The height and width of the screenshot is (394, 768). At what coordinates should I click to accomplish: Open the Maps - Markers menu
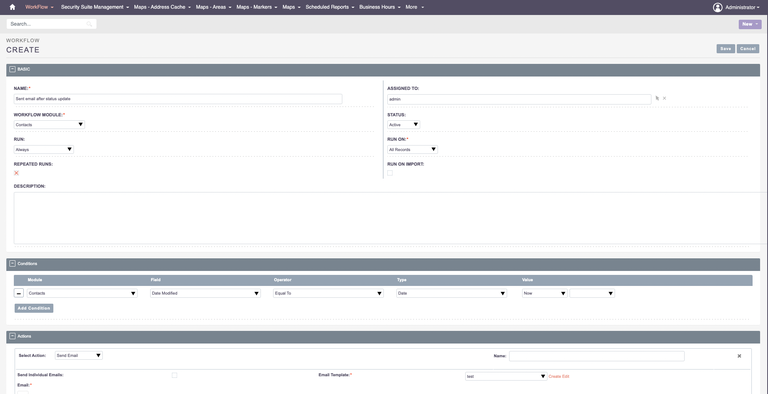(257, 7)
